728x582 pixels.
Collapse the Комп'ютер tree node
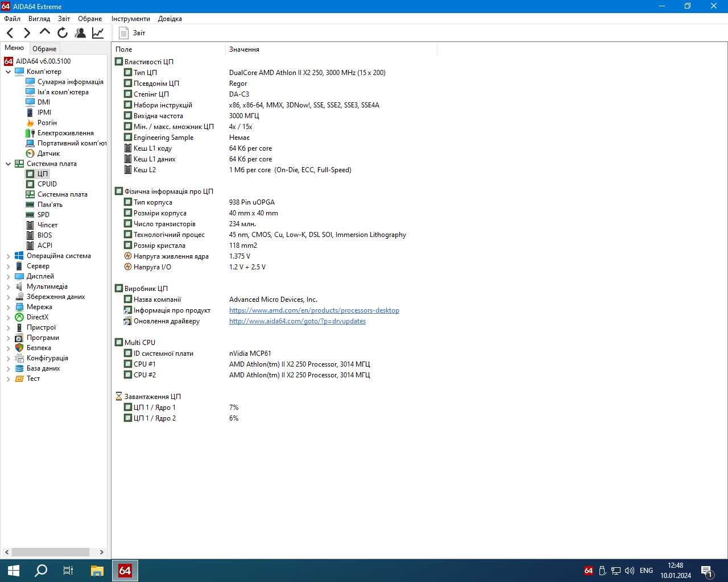click(x=8, y=72)
